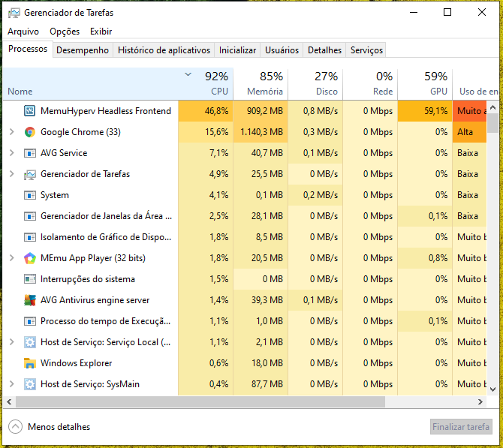
Task: Sort by the 85% Memória column header
Action: pyautogui.click(x=261, y=84)
